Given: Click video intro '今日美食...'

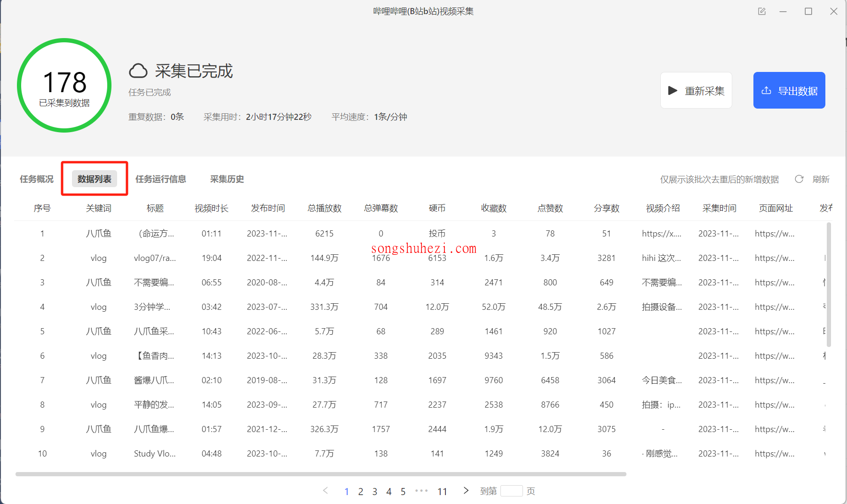Looking at the screenshot, I should click(x=662, y=380).
